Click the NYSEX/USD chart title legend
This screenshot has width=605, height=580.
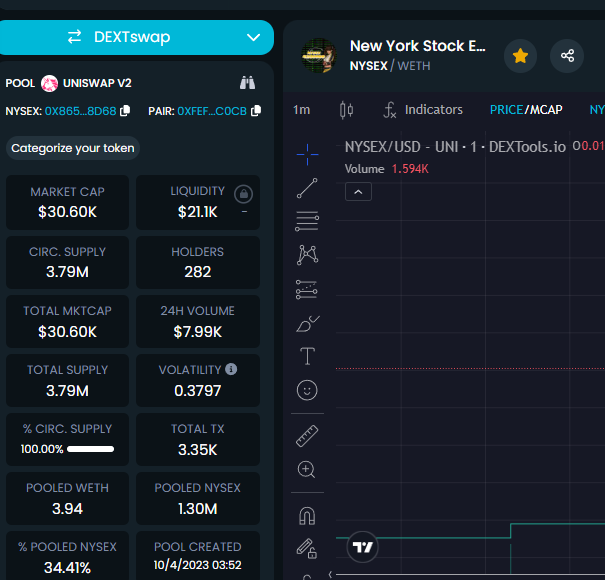coord(455,147)
